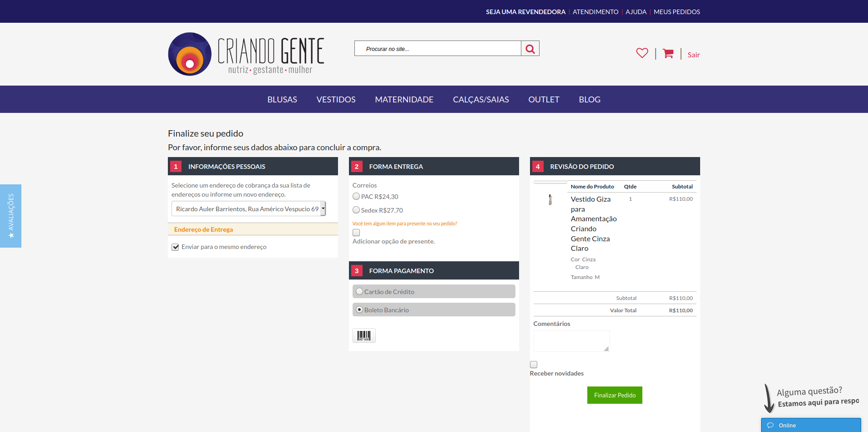Focus the Procurar no site search field
Screen dimensions: 868x432
[438, 49]
